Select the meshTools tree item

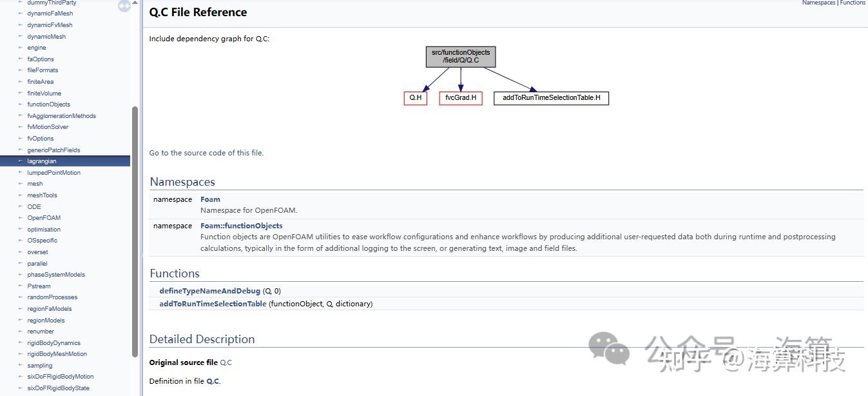[x=42, y=195]
